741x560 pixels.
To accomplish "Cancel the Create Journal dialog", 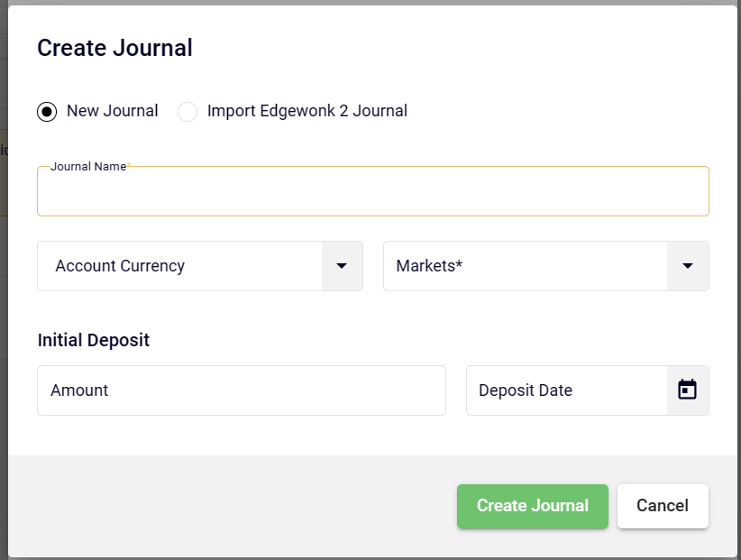I will tap(663, 506).
